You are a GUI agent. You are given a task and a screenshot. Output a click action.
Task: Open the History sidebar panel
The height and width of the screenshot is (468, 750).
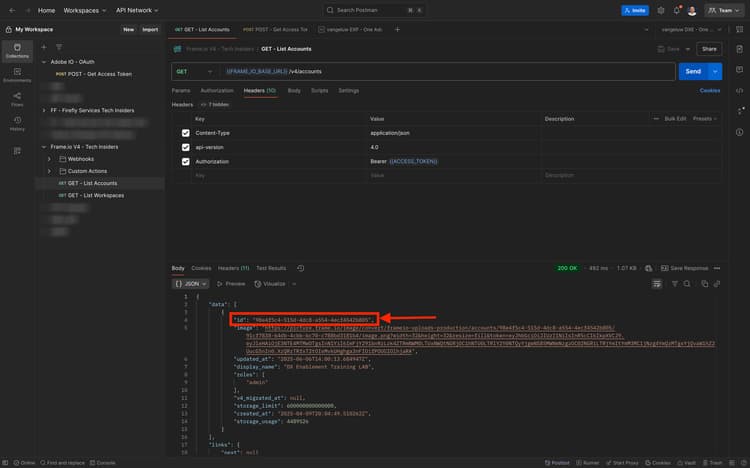click(17, 124)
